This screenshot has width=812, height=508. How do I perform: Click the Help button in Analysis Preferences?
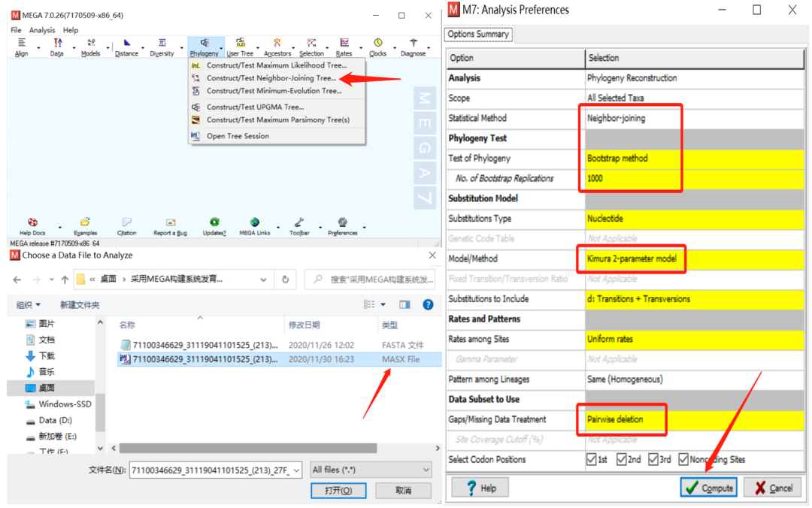(480, 488)
